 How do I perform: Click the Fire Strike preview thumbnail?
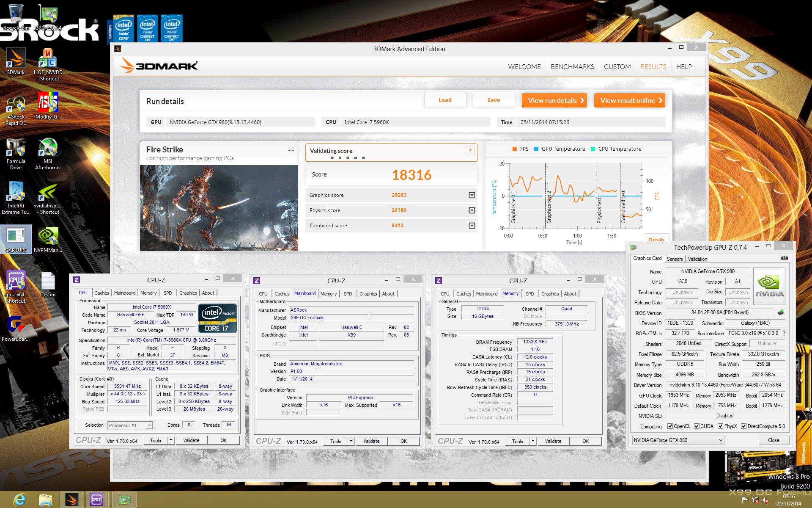click(x=219, y=208)
